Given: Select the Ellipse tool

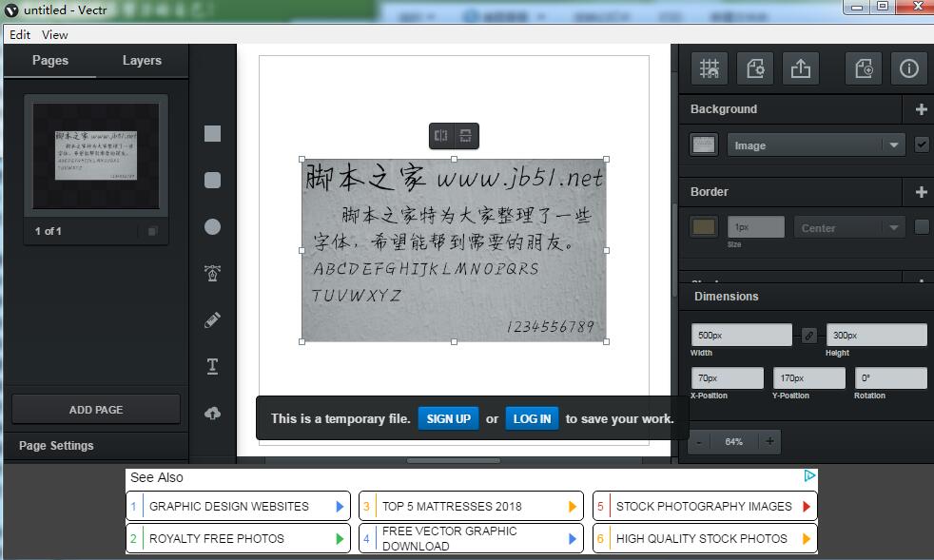Looking at the screenshot, I should click(x=212, y=227).
